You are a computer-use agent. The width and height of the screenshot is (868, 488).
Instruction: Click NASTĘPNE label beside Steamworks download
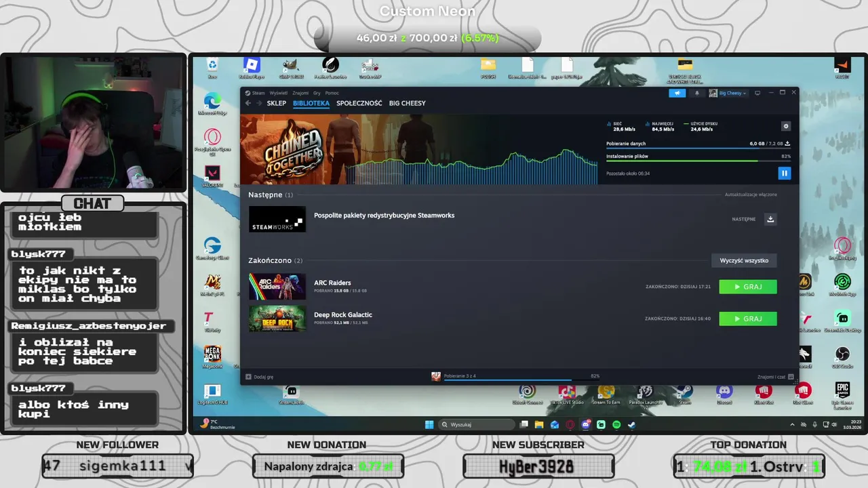(744, 219)
